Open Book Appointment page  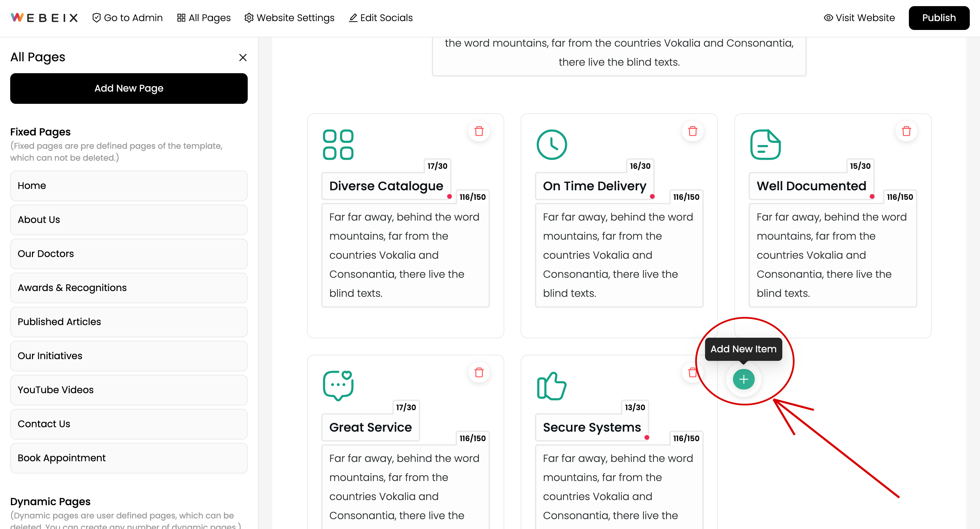click(x=129, y=458)
